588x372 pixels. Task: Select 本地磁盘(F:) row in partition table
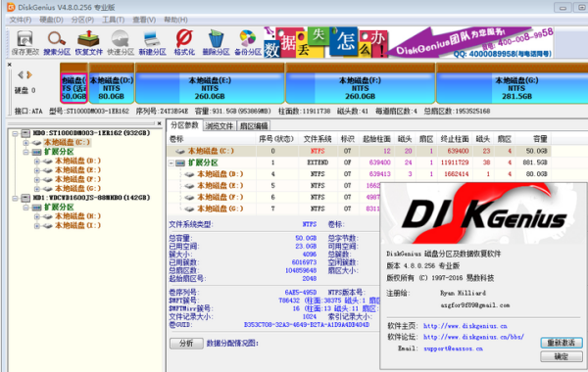tap(273, 197)
